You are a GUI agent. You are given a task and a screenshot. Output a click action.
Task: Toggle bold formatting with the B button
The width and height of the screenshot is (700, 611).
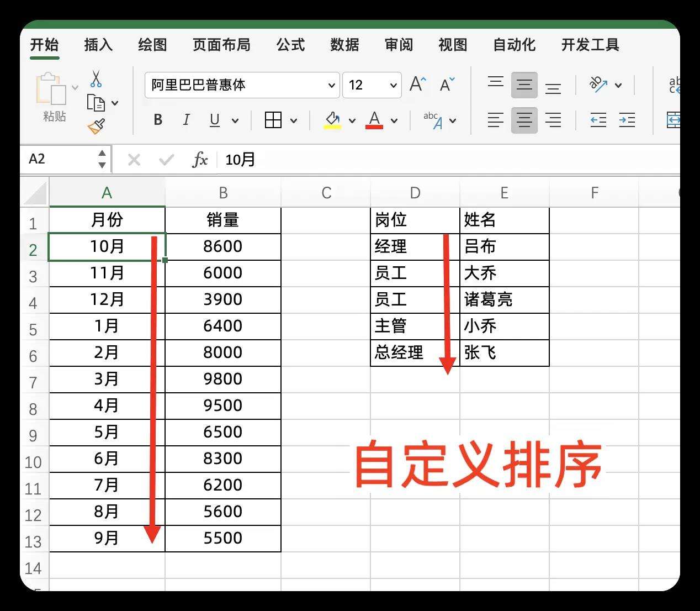tap(157, 120)
